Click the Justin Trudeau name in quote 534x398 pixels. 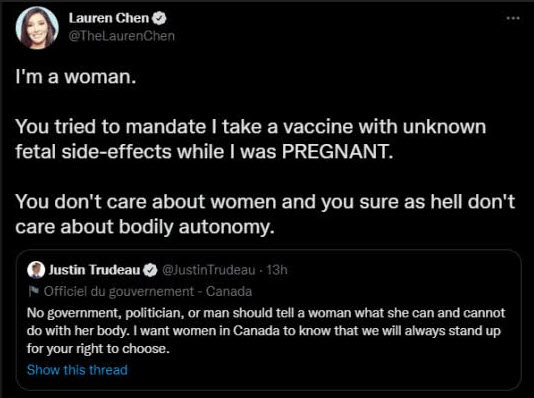coord(94,270)
